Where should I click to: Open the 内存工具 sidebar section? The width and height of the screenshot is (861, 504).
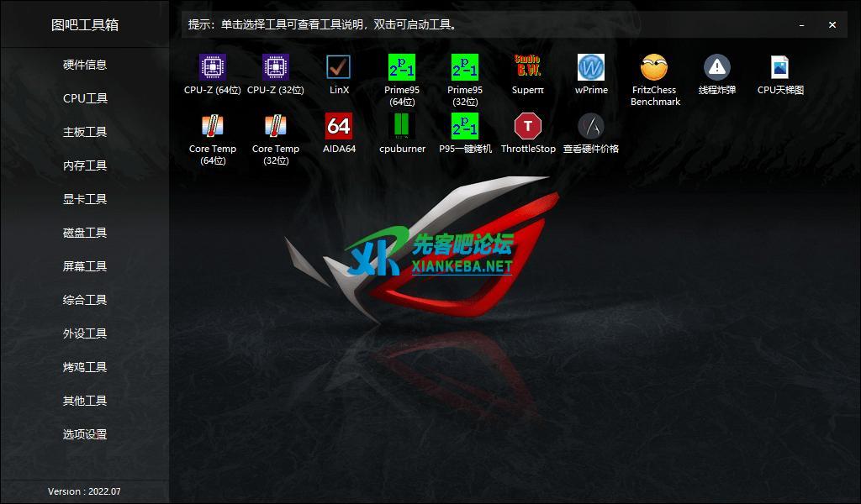(x=85, y=165)
